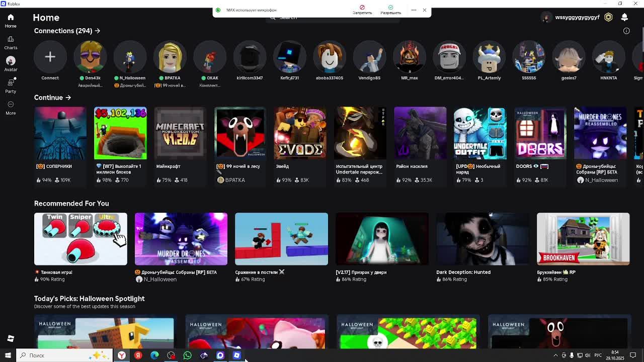Open geeies7's friend avatar
The height and width of the screenshot is (362, 644).
(569, 57)
